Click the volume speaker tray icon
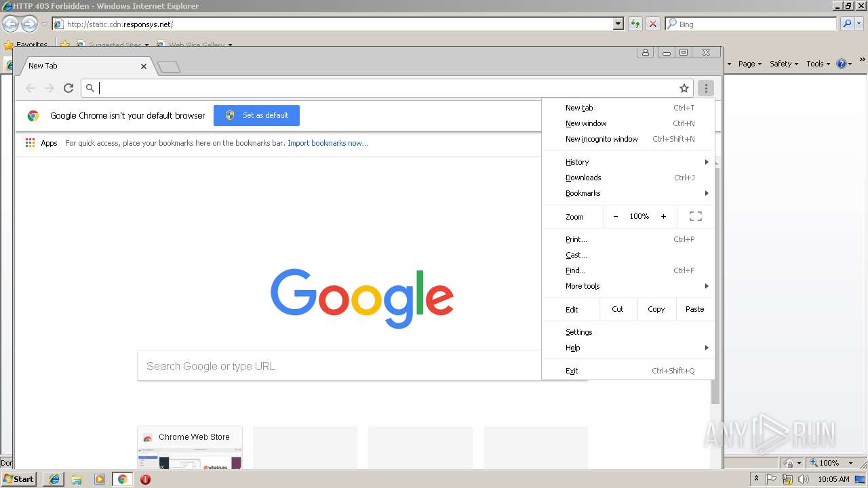This screenshot has width=868, height=488. click(x=804, y=479)
